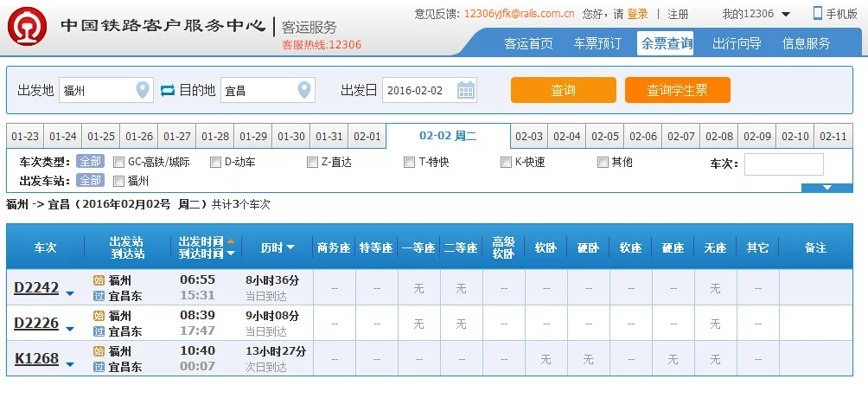Check the K-快速 train type box
The width and height of the screenshot is (868, 398).
[x=506, y=163]
